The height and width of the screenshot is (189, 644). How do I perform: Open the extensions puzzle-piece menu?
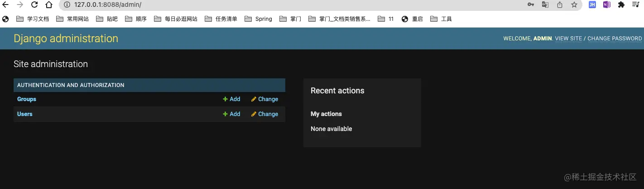[x=621, y=5]
